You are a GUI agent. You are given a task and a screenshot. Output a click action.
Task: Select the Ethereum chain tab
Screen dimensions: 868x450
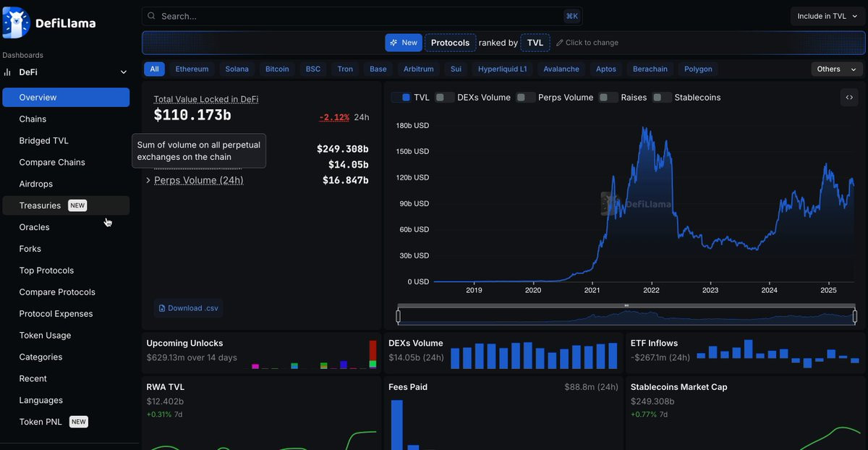[x=192, y=69]
